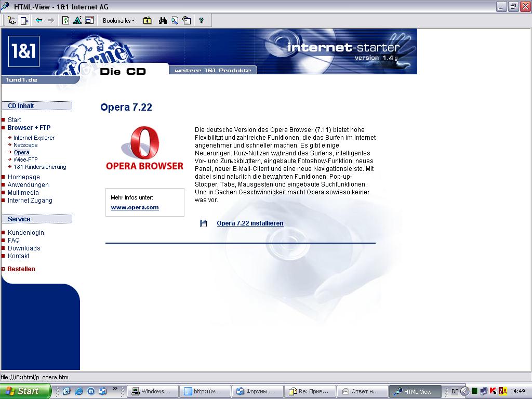Screen dimensions: 532x399
Task: Open the Kontakt link
Action: [18, 256]
